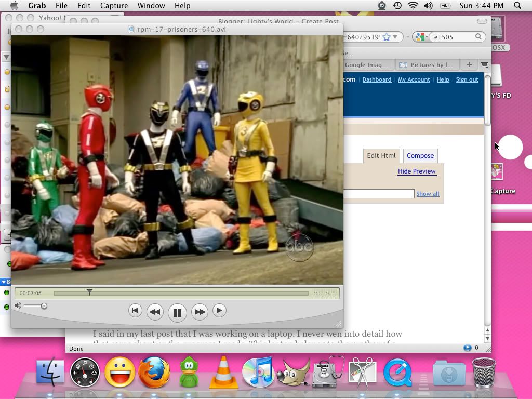The height and width of the screenshot is (399, 532).
Task: Pause the video with the pause button
Action: tap(177, 312)
